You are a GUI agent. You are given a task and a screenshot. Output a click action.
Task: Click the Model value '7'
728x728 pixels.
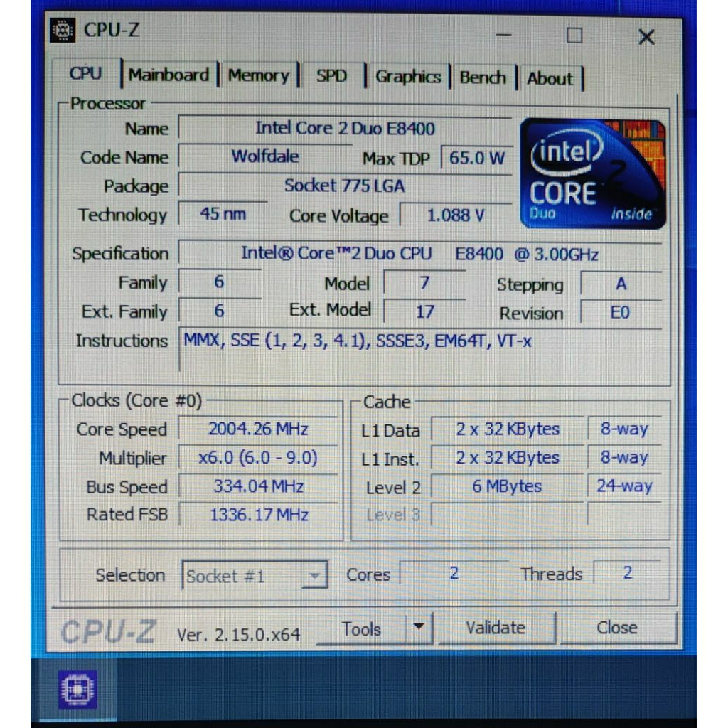coord(424,282)
